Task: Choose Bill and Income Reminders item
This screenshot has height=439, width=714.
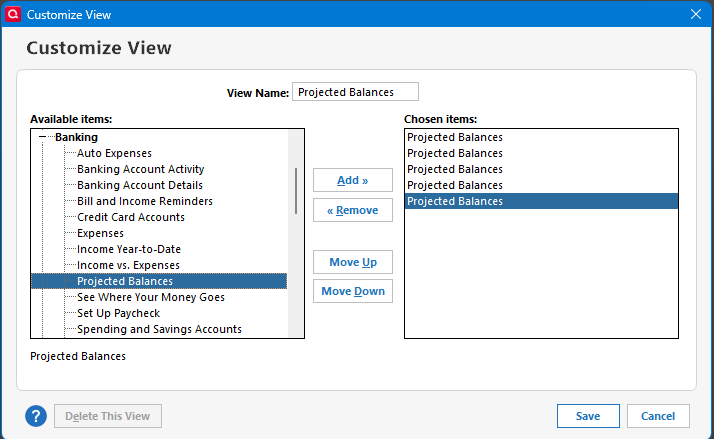Action: (x=144, y=201)
